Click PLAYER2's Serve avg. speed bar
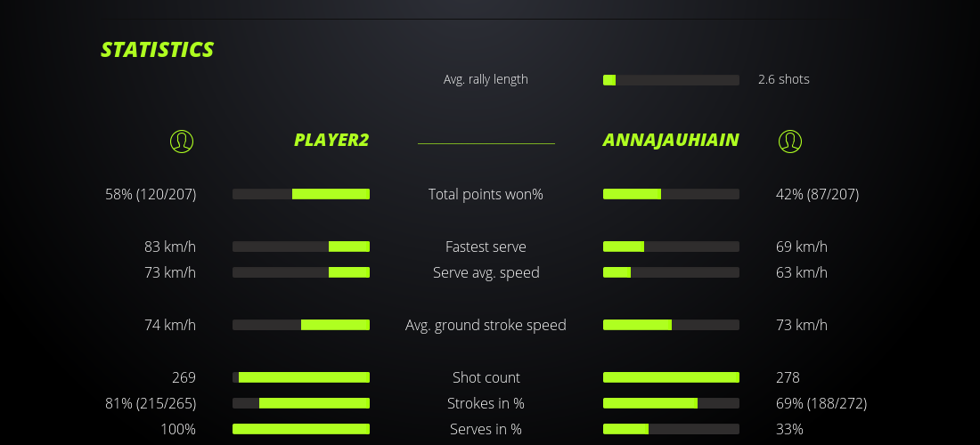The image size is (980, 445). tap(301, 272)
